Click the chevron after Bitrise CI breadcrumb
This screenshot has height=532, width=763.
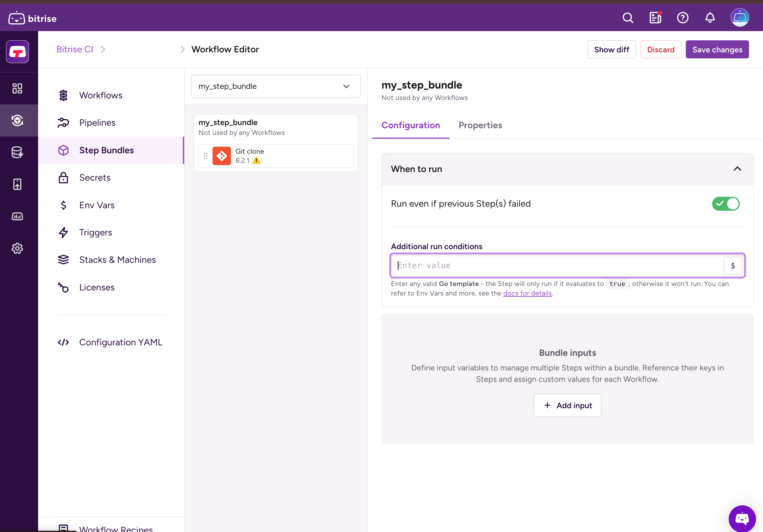point(103,50)
